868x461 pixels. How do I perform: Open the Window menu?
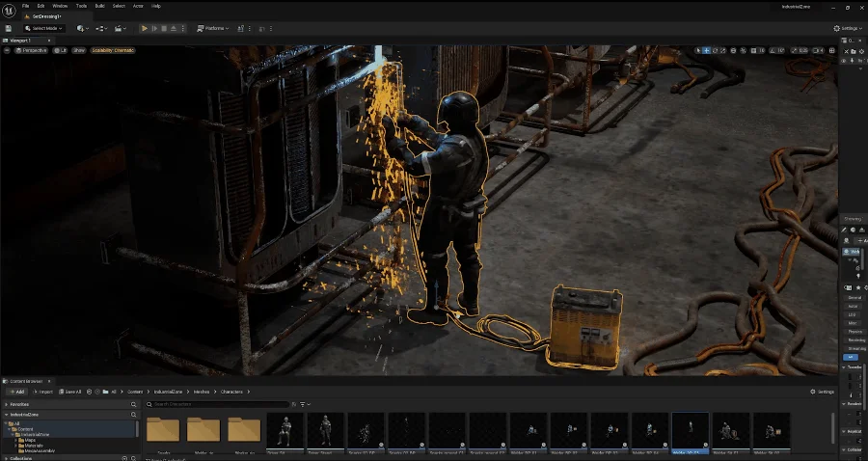click(x=60, y=6)
